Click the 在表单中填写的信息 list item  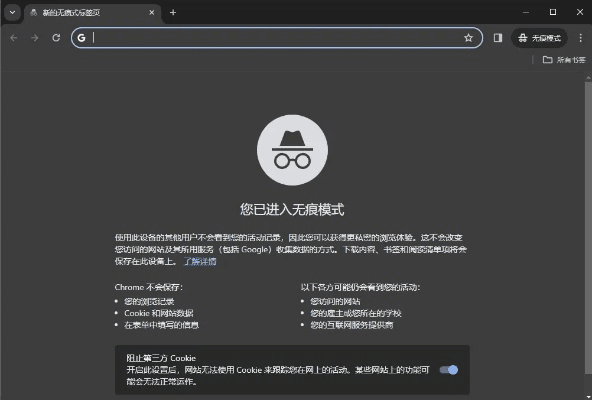[x=162, y=325]
